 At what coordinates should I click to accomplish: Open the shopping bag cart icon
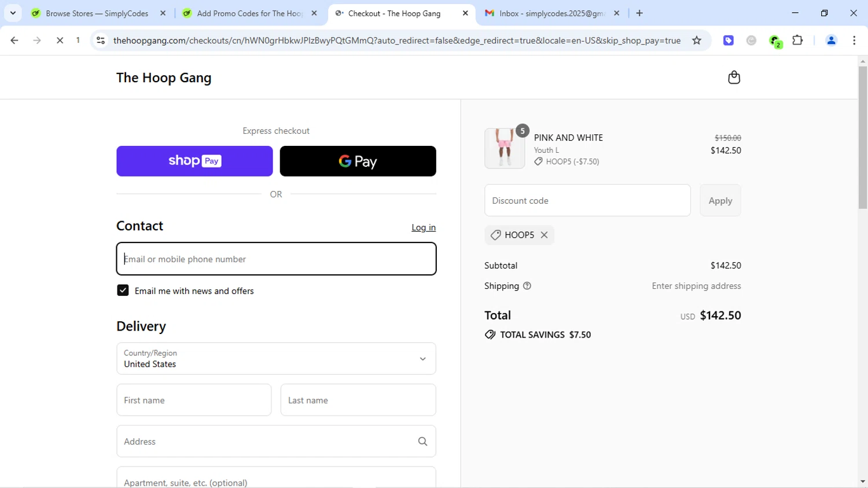coord(734,78)
